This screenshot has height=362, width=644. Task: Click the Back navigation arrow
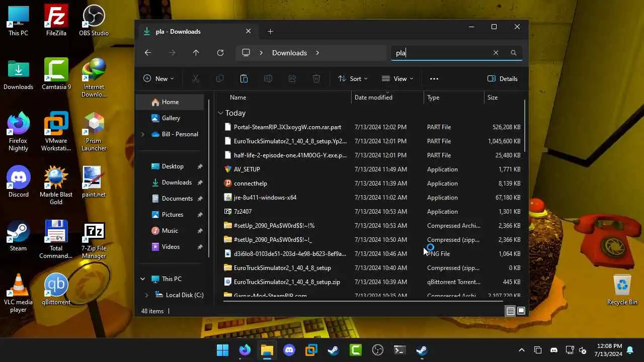(147, 53)
